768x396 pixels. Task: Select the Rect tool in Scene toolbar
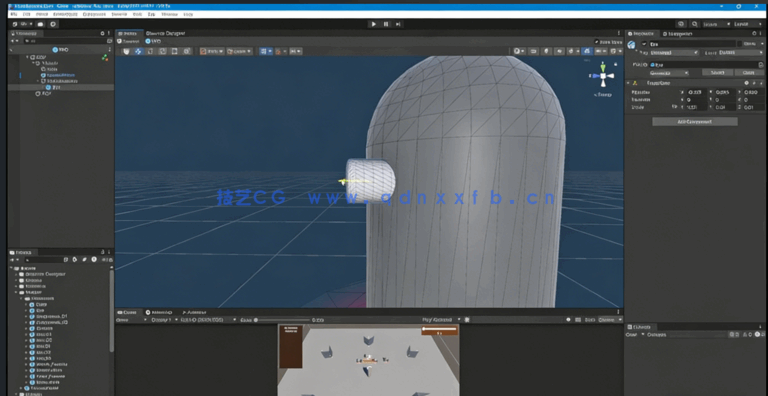pos(174,51)
